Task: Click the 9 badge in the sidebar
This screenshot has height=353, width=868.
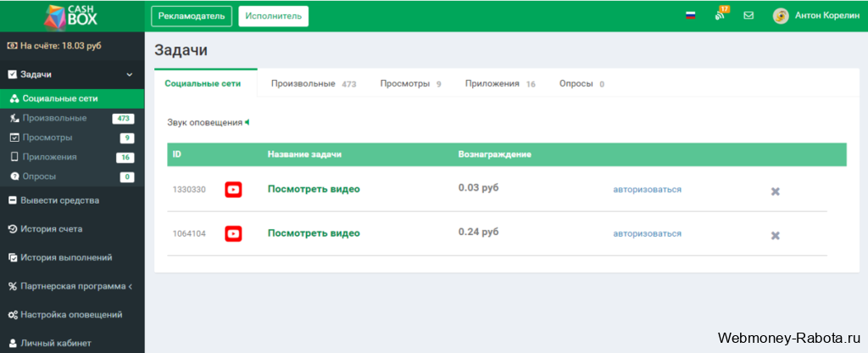Action: (127, 138)
